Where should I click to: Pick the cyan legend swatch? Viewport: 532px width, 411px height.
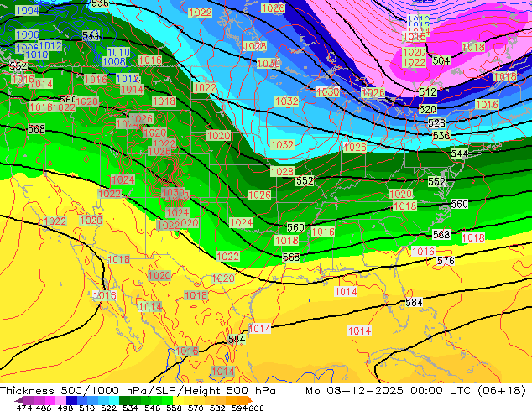pyautogui.click(x=114, y=400)
